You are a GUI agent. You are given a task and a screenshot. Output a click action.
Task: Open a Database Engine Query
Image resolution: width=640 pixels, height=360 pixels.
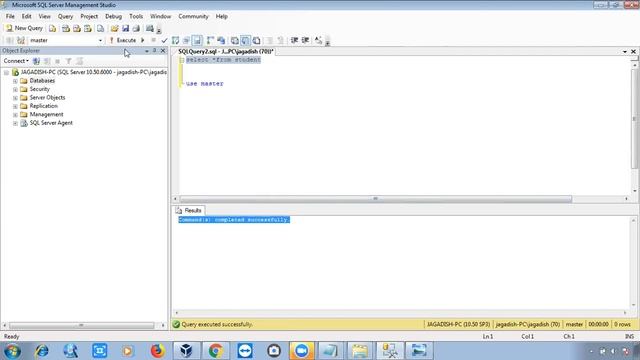pyautogui.click(x=53, y=28)
